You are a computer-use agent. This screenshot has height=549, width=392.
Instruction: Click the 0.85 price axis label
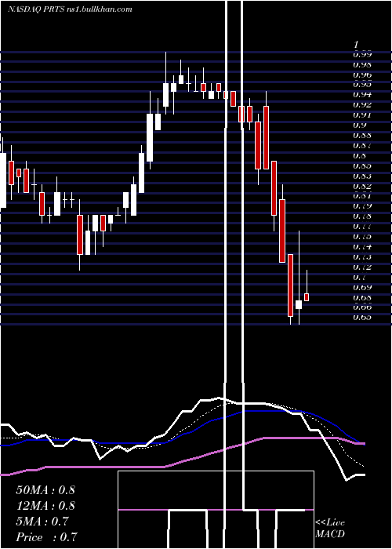click(362, 165)
